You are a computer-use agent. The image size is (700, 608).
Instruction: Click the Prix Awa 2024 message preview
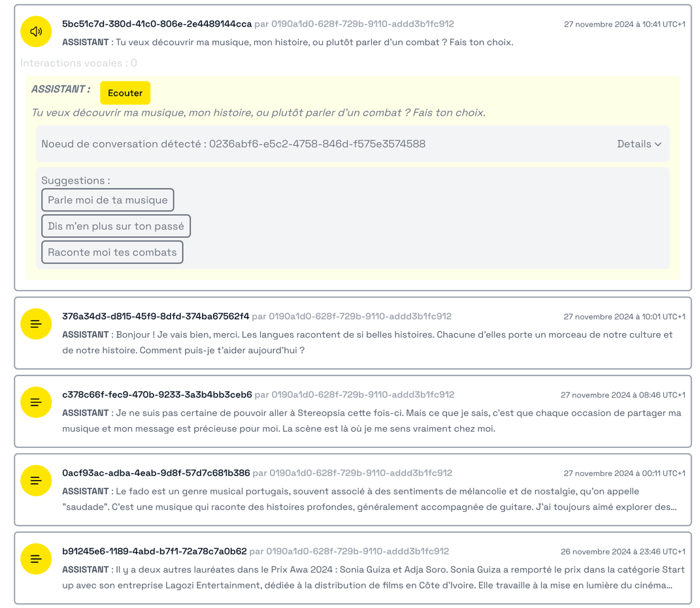[369, 577]
